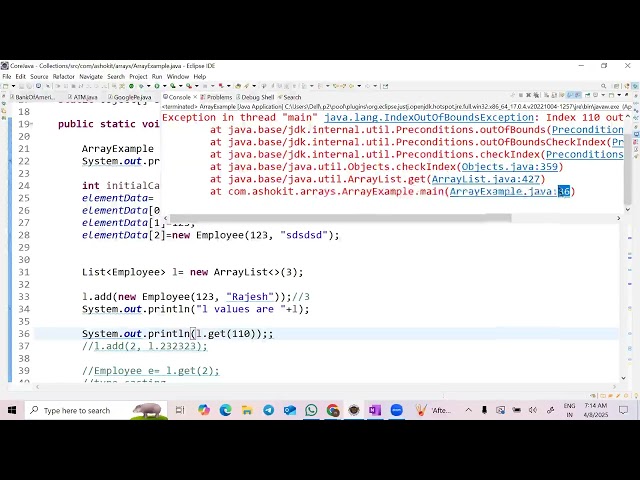The height and width of the screenshot is (480, 640).
Task: Open the Refactor menu
Action: tap(64, 76)
